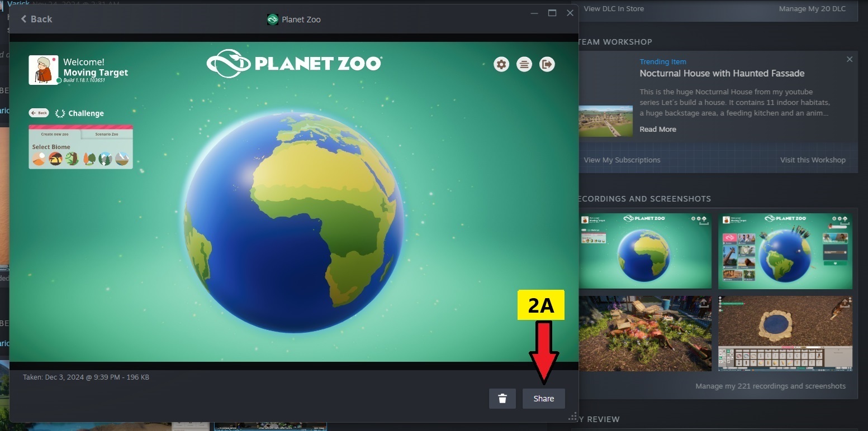Viewport: 868px width, 431px height.
Task: Open the globe with animal cards thumbnail
Action: click(x=785, y=251)
